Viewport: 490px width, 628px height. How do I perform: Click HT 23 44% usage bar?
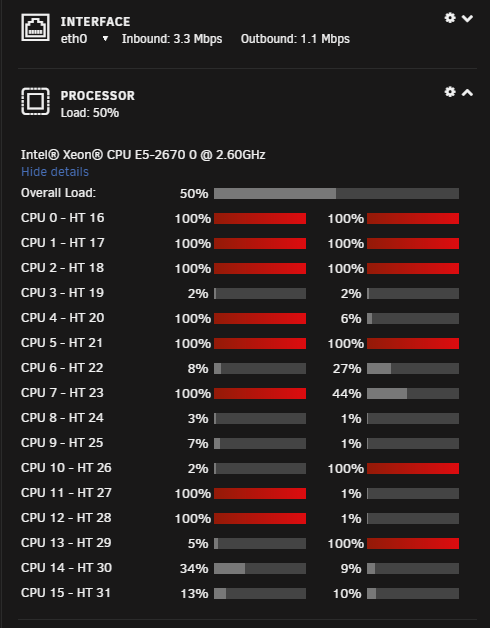click(x=413, y=393)
